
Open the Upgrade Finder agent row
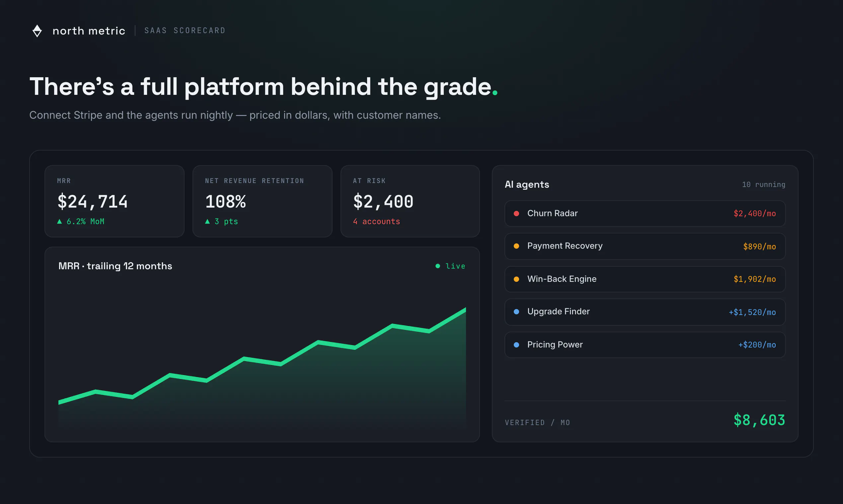[645, 312]
